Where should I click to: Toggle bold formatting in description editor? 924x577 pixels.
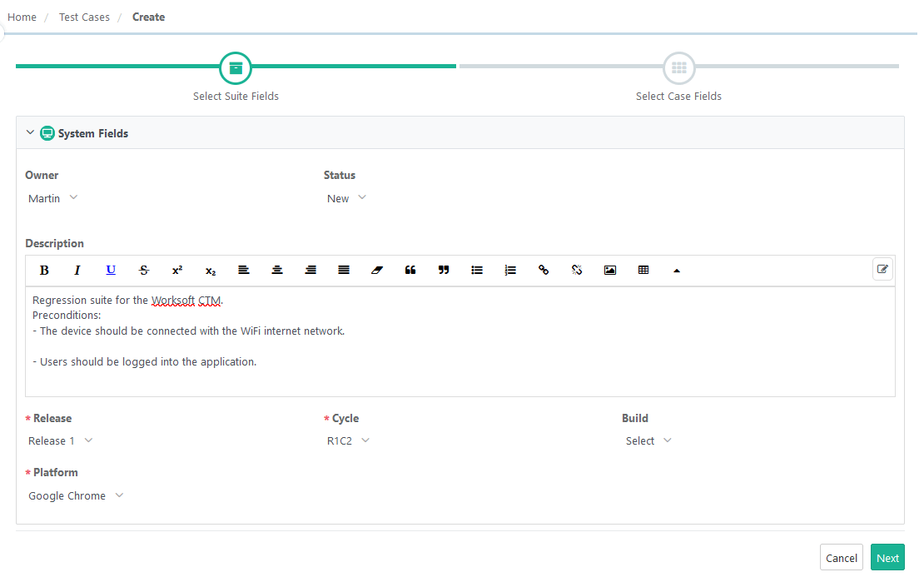(44, 271)
